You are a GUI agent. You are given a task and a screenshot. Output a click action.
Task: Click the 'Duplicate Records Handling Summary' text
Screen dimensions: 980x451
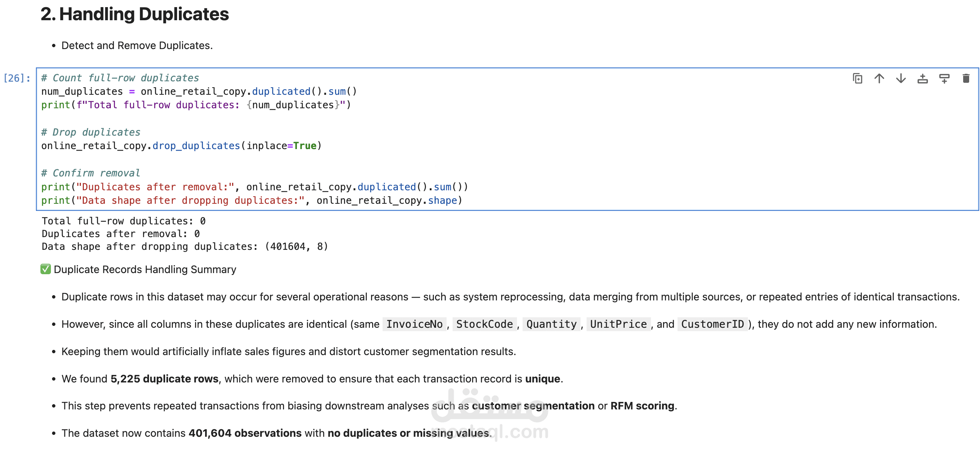click(145, 269)
